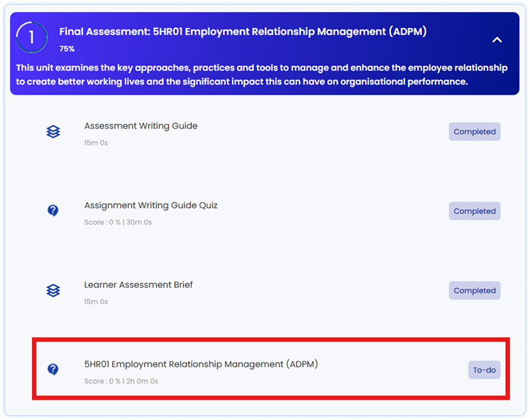
Task: Select the Assignment Writing Guide Quiz row
Action: (151, 205)
